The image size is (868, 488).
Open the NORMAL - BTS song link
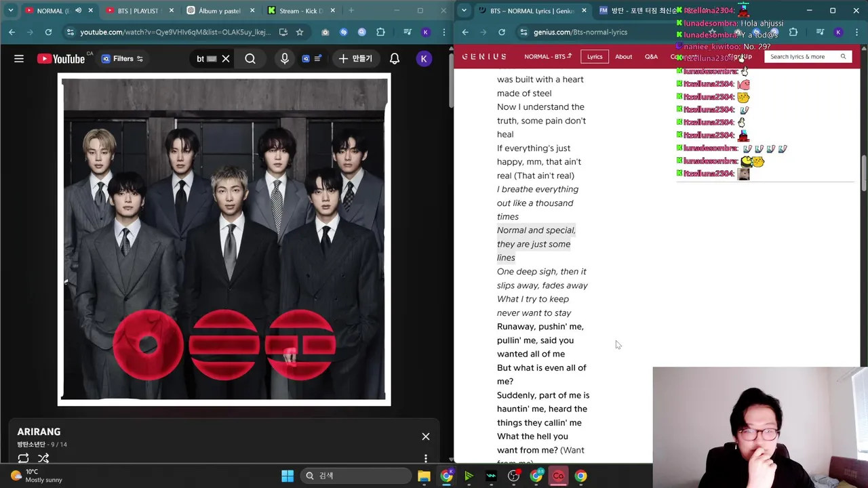click(x=548, y=57)
